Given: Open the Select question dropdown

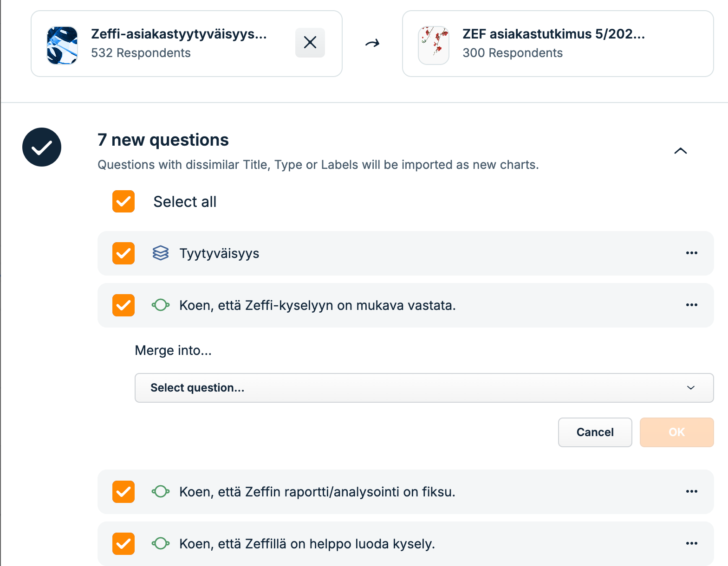Looking at the screenshot, I should 424,388.
